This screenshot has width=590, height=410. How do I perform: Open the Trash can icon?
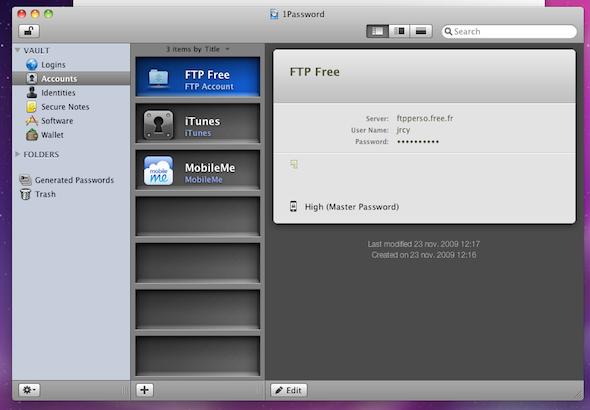point(26,194)
